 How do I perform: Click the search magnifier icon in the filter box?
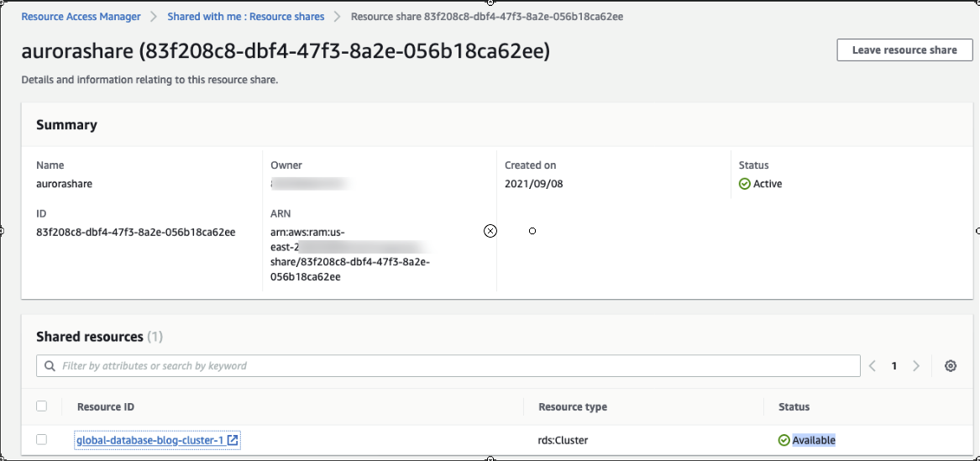(x=50, y=366)
